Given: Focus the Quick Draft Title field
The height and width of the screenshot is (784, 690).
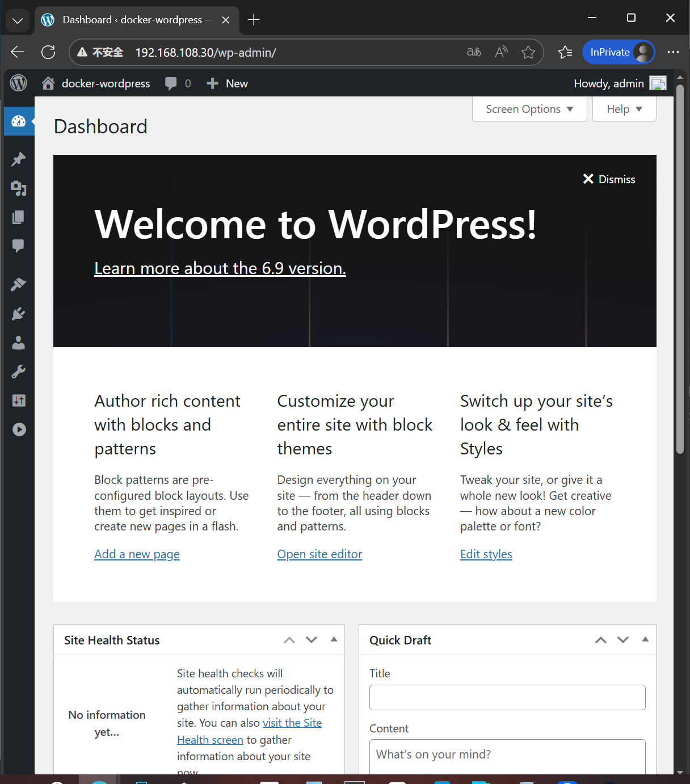Looking at the screenshot, I should pos(507,697).
